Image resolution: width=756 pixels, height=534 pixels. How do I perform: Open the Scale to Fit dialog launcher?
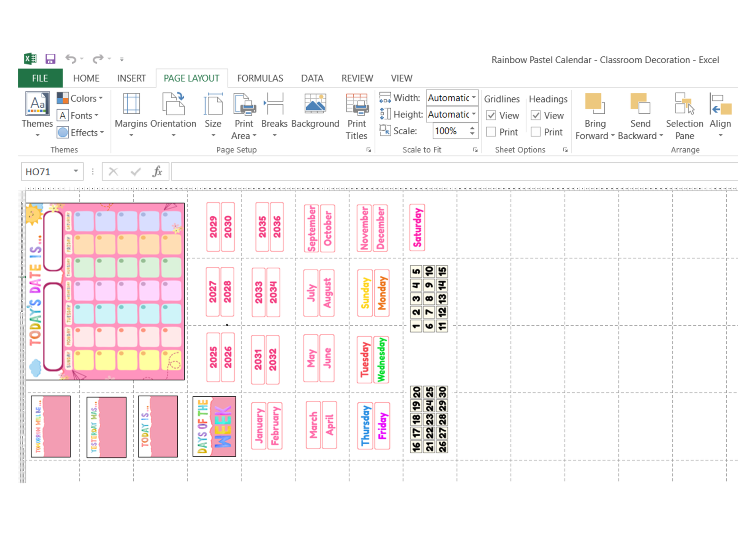[475, 150]
